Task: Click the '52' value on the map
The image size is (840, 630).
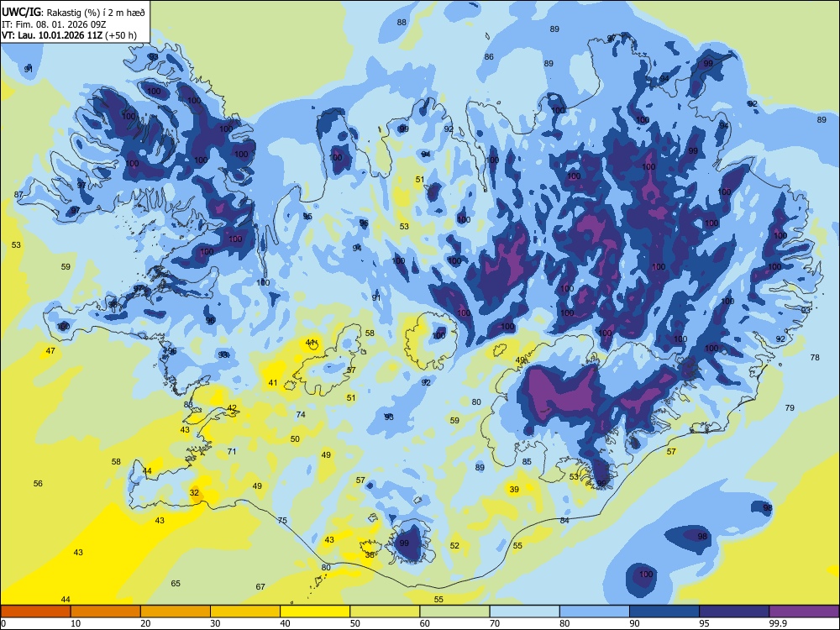Action: point(454,545)
